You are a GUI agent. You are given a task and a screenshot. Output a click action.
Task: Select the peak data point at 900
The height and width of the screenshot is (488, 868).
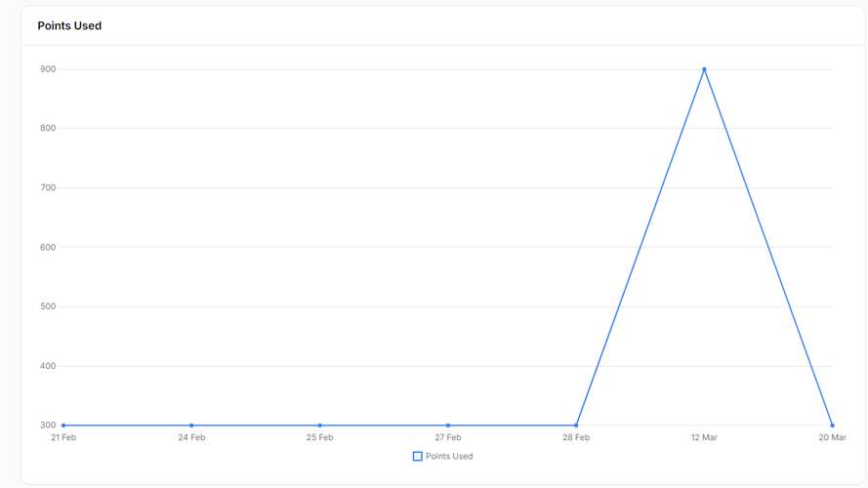click(x=704, y=69)
